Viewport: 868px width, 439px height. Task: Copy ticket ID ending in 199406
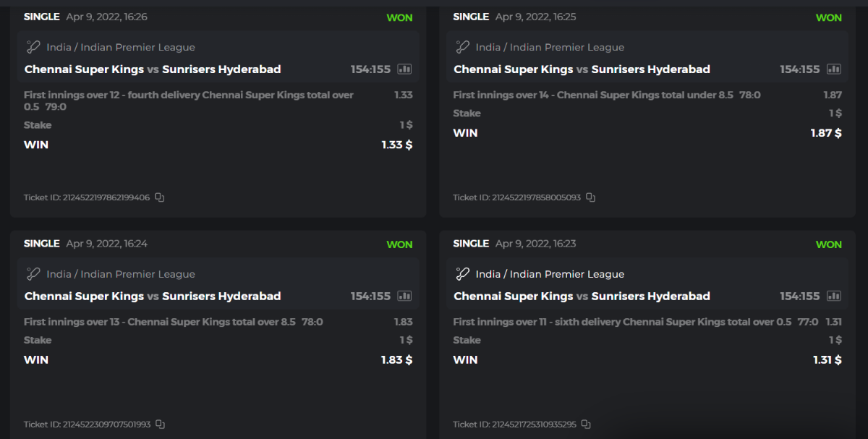tap(160, 197)
